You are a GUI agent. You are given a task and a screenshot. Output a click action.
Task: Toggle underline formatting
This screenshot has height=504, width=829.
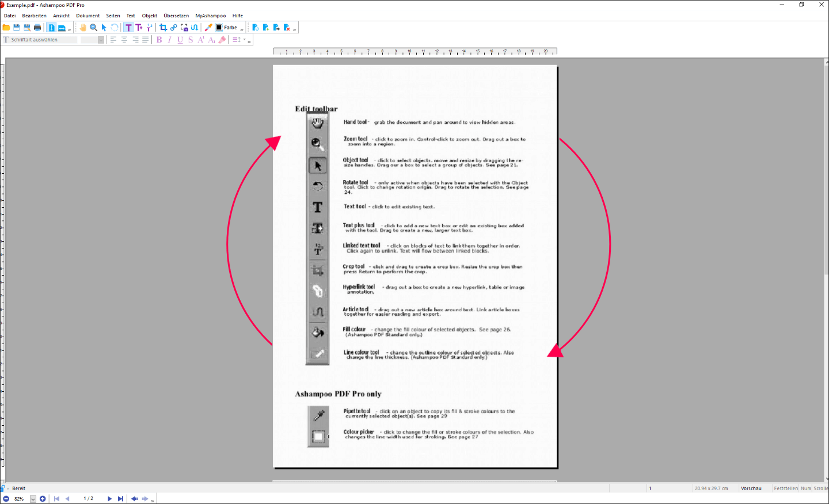[x=180, y=40]
